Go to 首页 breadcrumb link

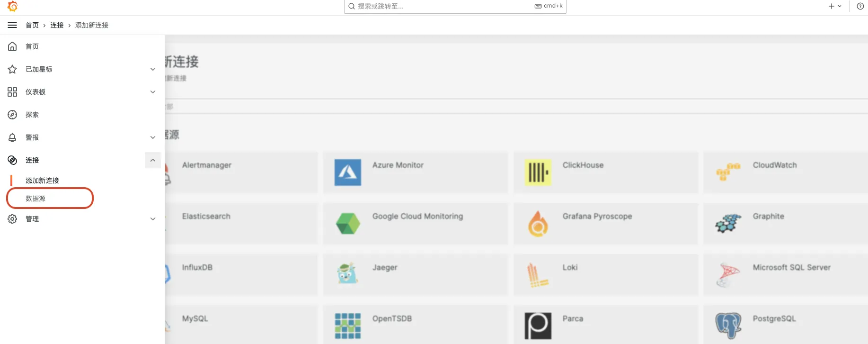(32, 25)
